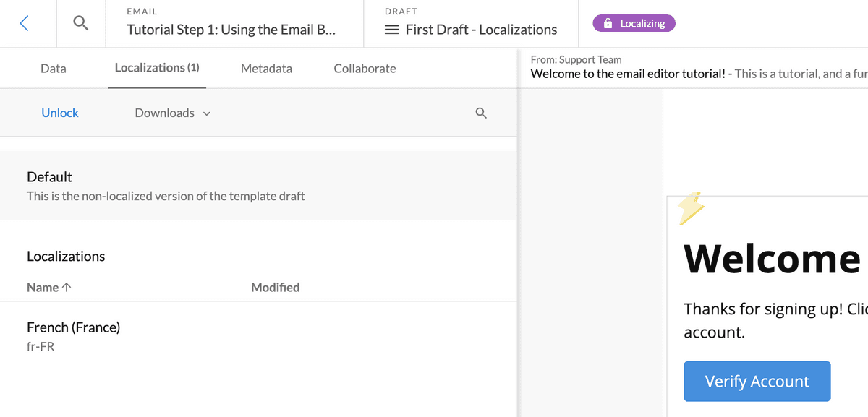Click the Welcome heading in the email preview
868x417 pixels.
click(x=772, y=257)
